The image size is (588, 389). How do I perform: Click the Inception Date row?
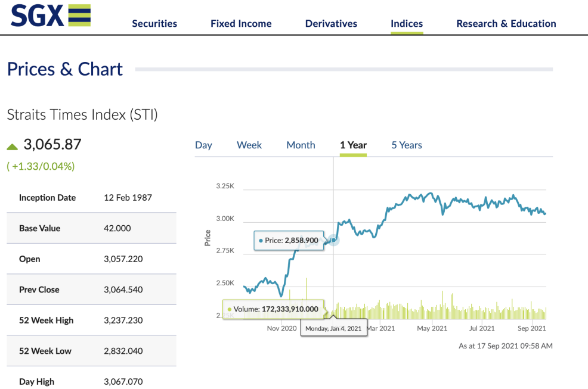click(91, 198)
